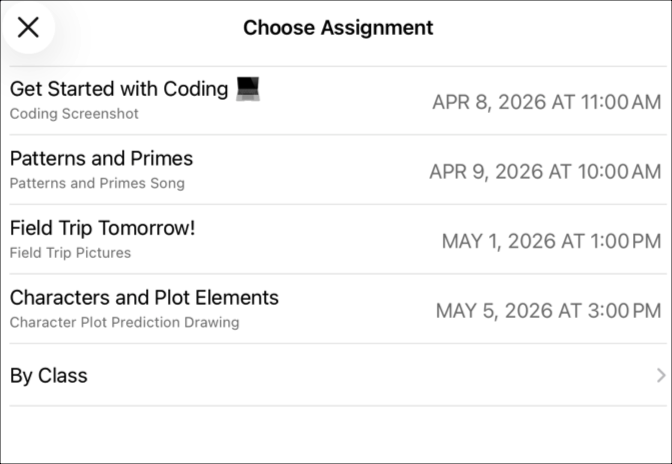Expand the By Class chevron
Screen dimensions: 672x464
click(660, 376)
